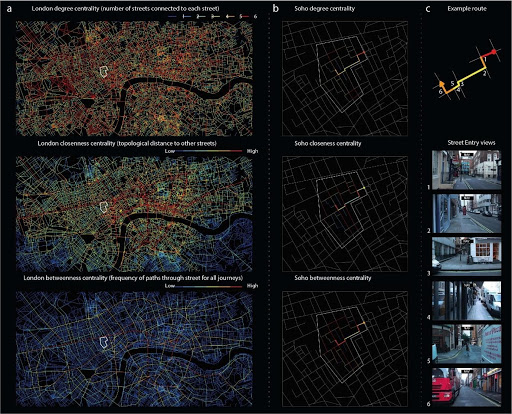The width and height of the screenshot is (512, 414).
Task: Click "Low" label of the closeness legend
Action: pos(169,151)
